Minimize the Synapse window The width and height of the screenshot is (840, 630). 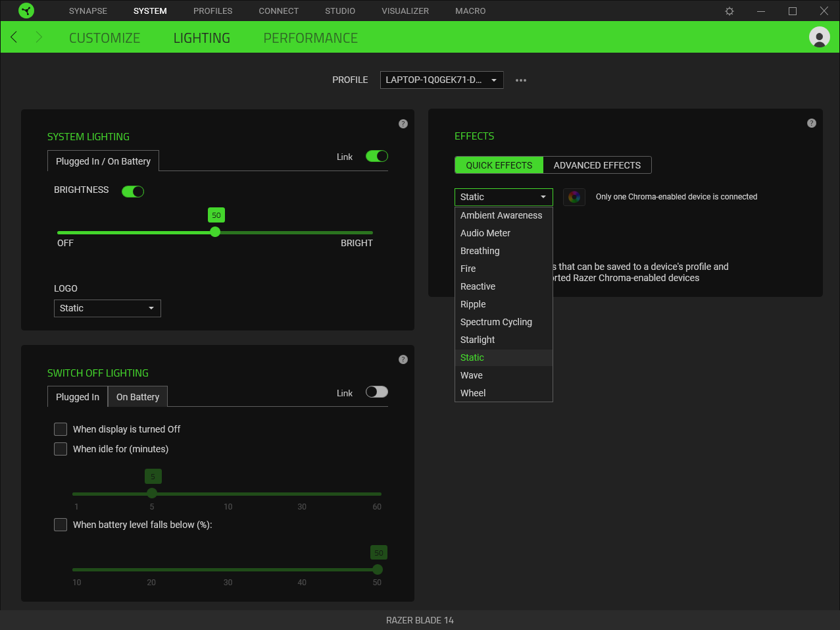tap(761, 11)
